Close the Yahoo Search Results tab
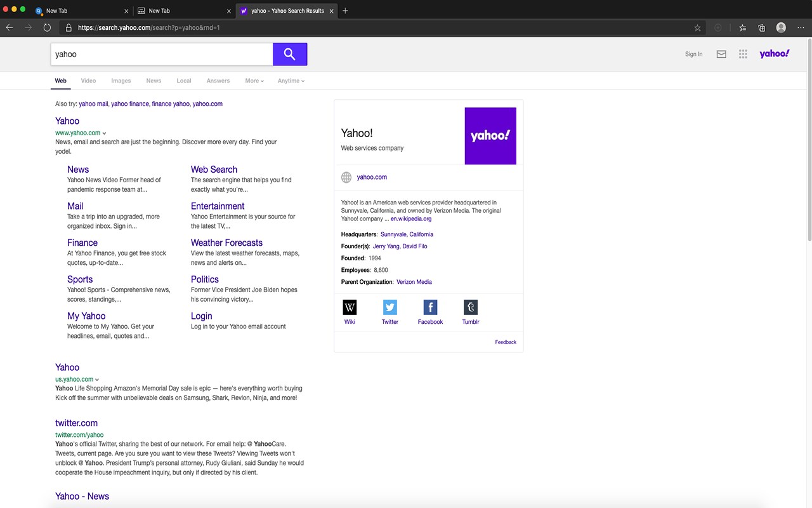This screenshot has height=508, width=812. pos(332,11)
